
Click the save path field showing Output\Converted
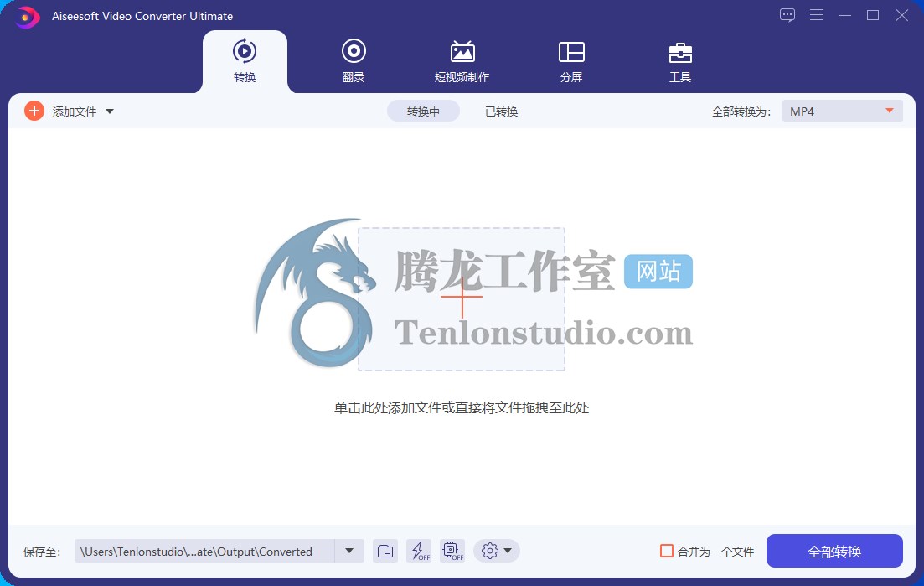click(x=204, y=552)
